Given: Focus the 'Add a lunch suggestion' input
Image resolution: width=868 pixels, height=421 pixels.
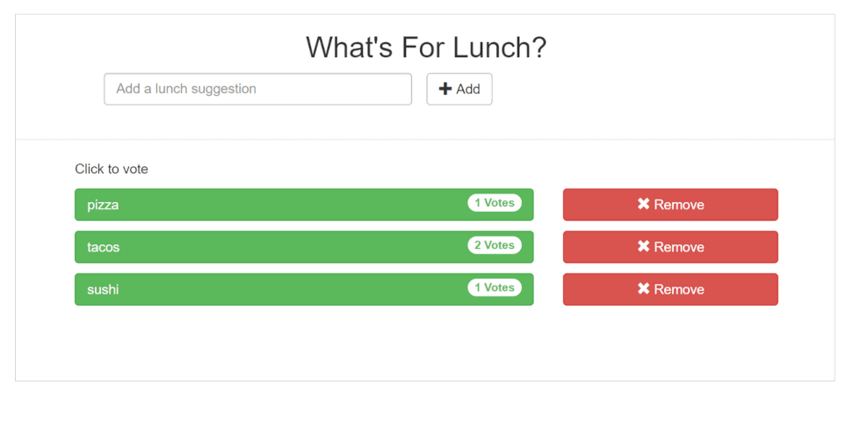Looking at the screenshot, I should tap(257, 89).
